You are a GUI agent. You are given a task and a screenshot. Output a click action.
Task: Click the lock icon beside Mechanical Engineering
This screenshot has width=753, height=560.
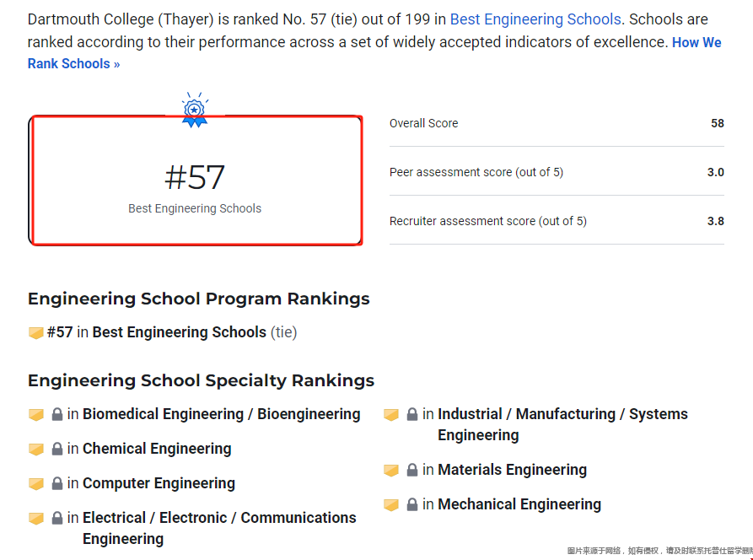[412, 504]
